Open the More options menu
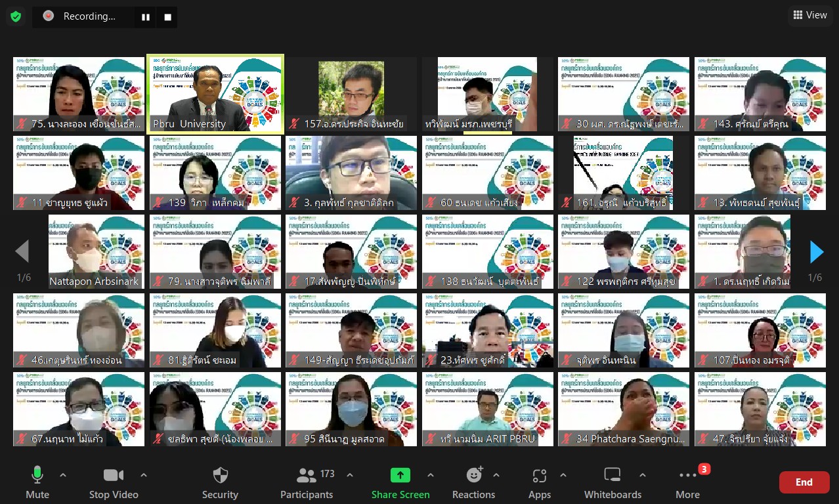The height and width of the screenshot is (504, 839). click(x=687, y=482)
